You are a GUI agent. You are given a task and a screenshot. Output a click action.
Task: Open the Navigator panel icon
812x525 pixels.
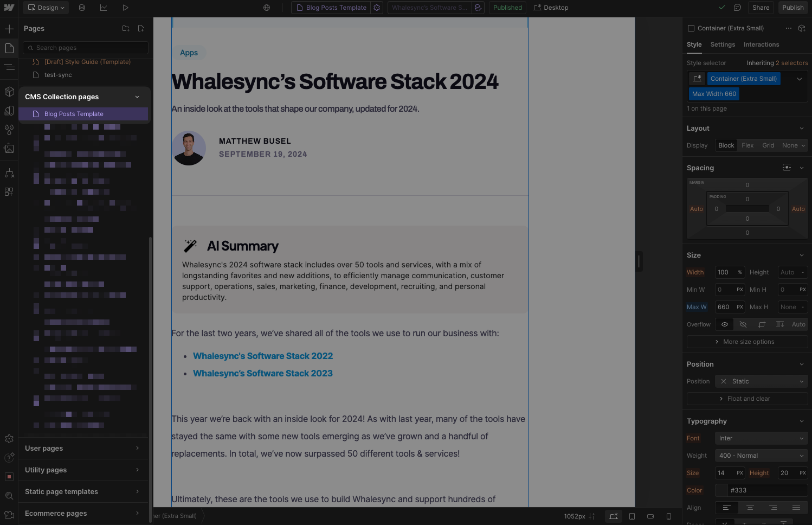(x=9, y=67)
